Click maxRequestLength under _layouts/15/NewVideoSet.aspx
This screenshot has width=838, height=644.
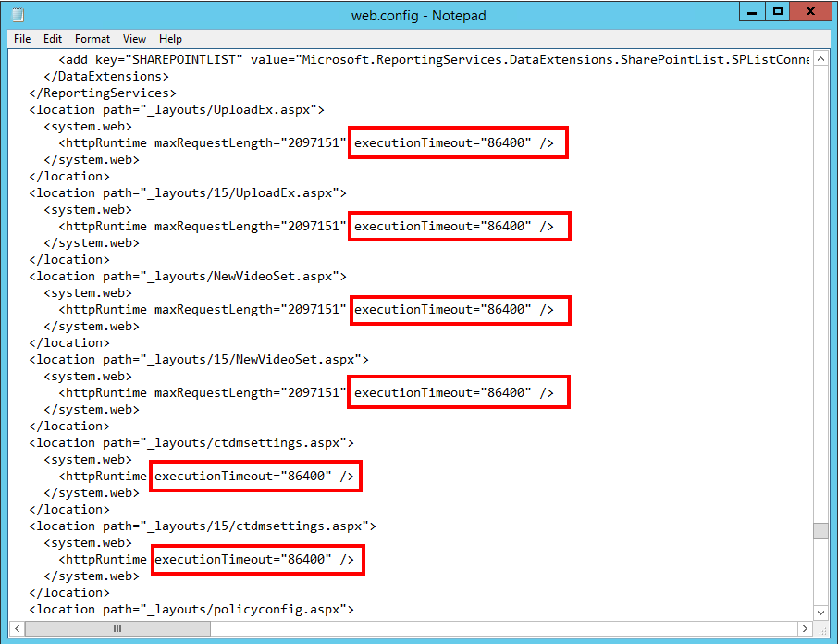(251, 393)
